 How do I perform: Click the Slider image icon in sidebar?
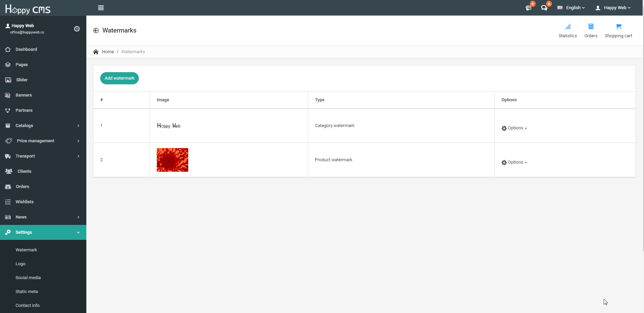point(8,80)
